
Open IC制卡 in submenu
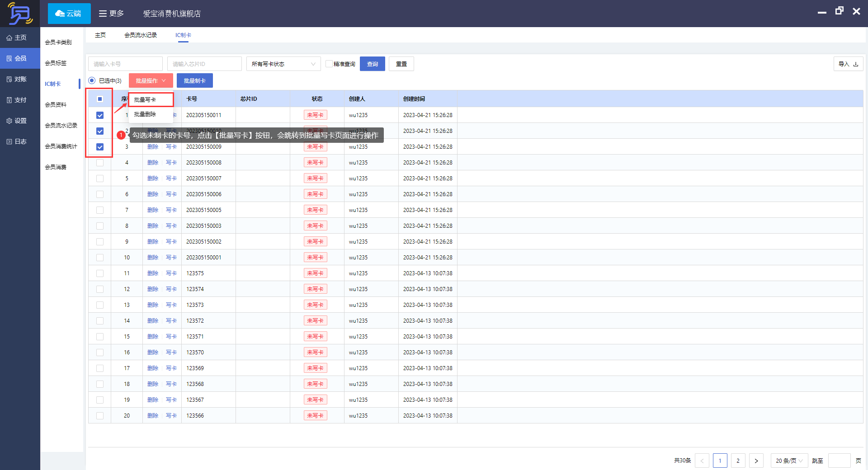coord(53,84)
